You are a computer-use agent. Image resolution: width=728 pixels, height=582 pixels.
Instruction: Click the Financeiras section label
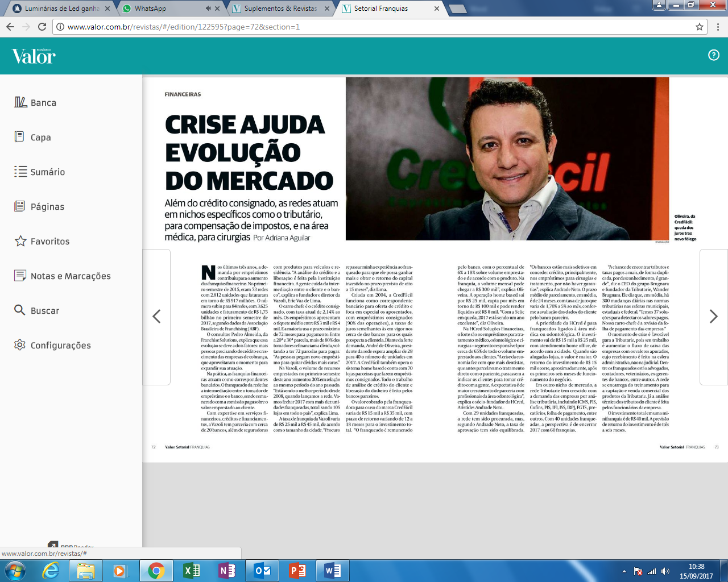pos(183,94)
